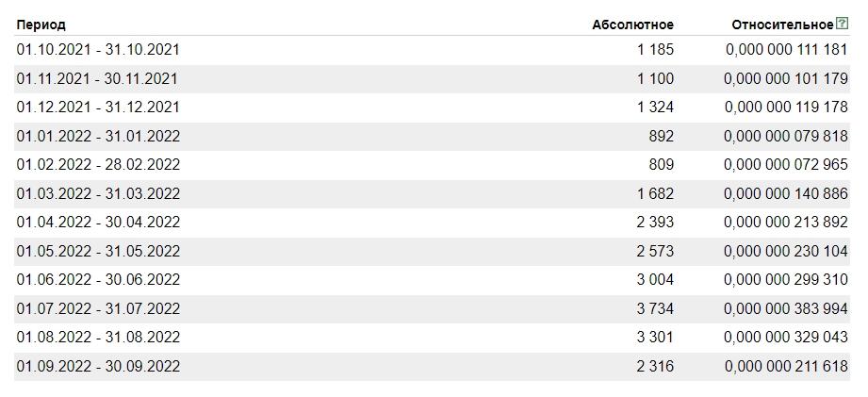Click the absolute value 1 324

click(x=655, y=108)
